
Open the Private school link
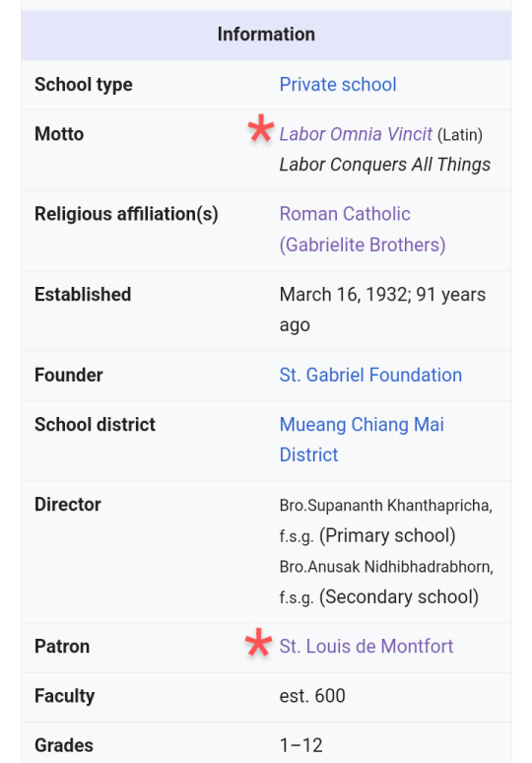pyautogui.click(x=338, y=85)
